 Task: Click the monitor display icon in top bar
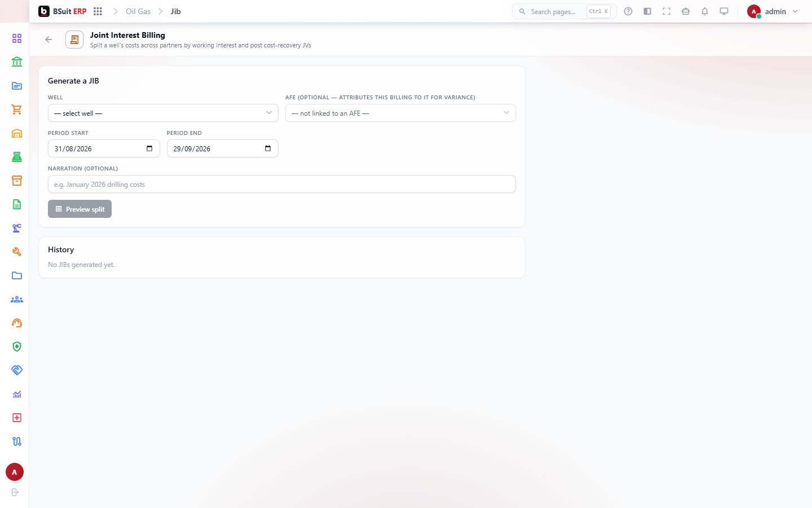724,11
